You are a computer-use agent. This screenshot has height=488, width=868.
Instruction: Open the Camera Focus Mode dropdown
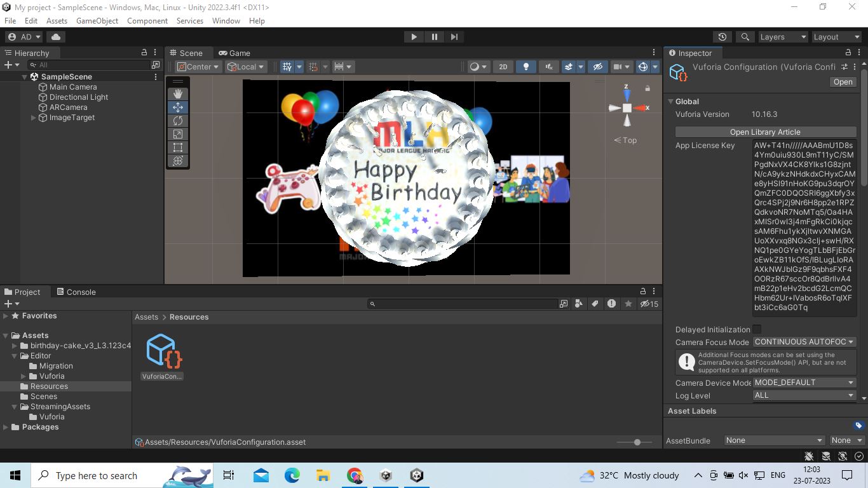(804, 342)
